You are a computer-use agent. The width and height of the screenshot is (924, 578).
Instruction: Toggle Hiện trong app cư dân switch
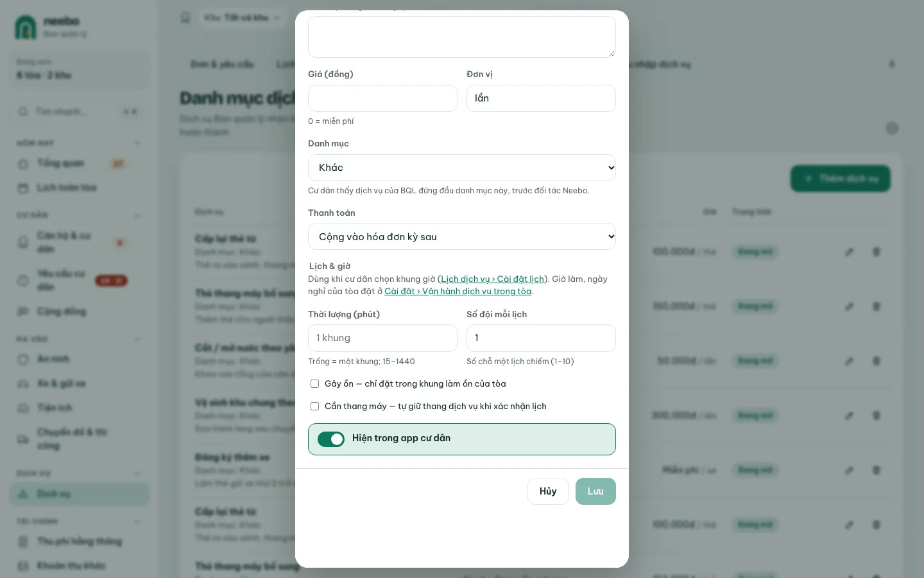click(x=331, y=439)
